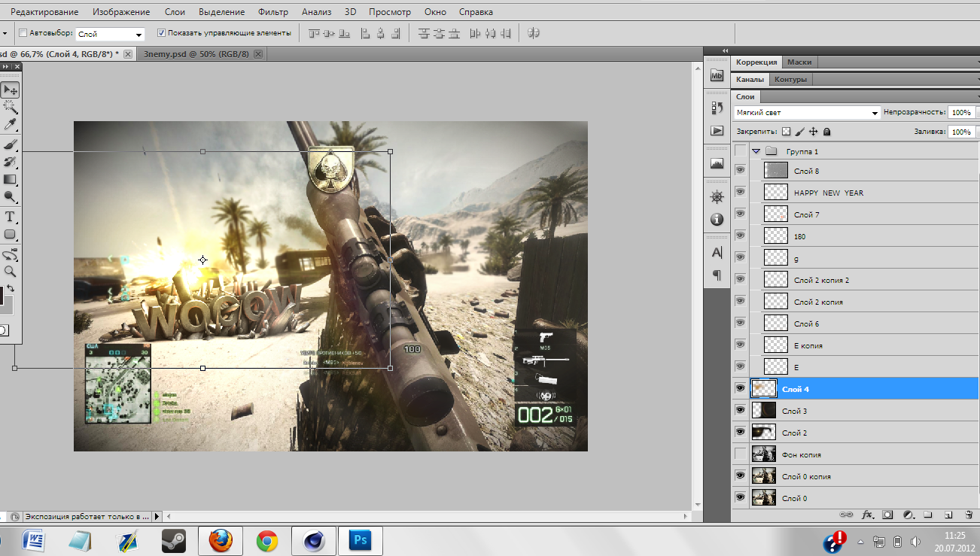Open the Paragraph panel icon
980x556 pixels.
tap(717, 275)
